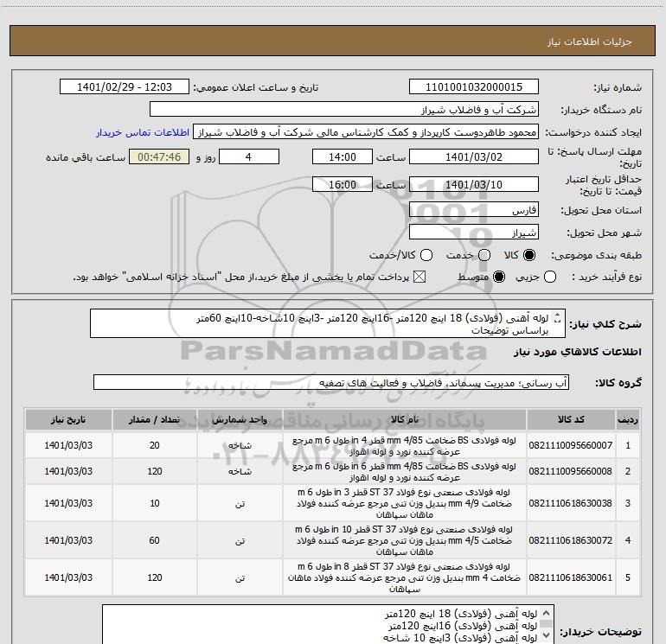Click the need number field 1101001032000015
Viewport: 666px width, 644px height.
click(474, 87)
